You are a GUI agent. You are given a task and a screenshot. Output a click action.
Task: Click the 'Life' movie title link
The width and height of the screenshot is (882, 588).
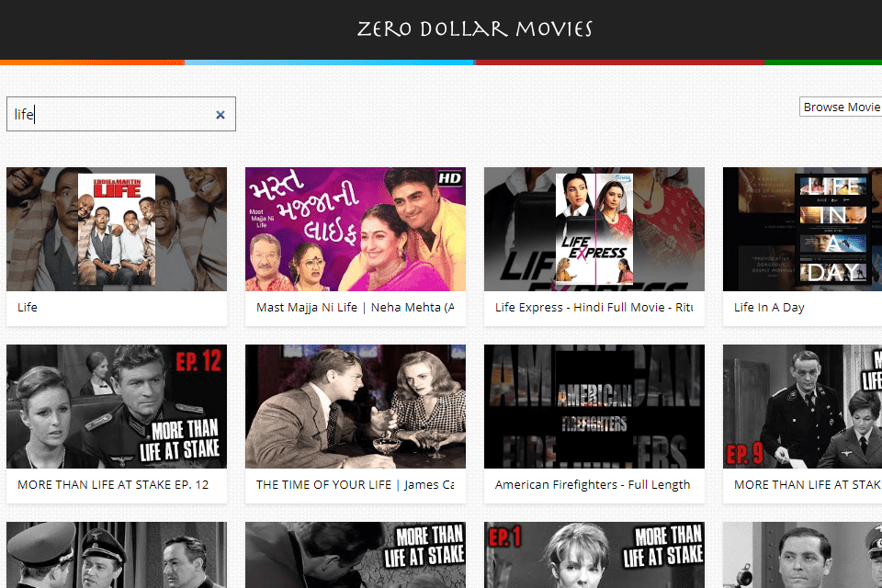(x=28, y=308)
